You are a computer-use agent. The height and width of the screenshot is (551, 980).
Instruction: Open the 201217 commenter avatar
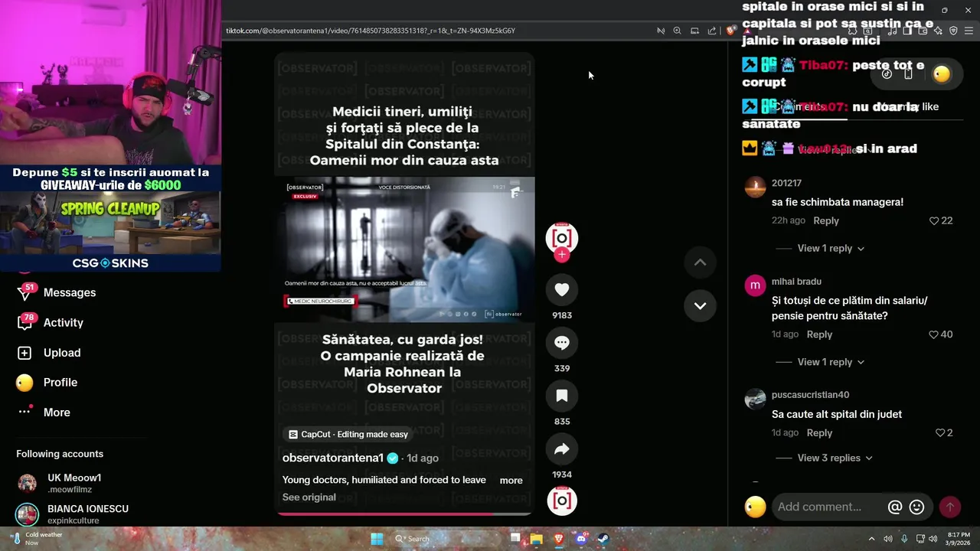pyautogui.click(x=755, y=187)
